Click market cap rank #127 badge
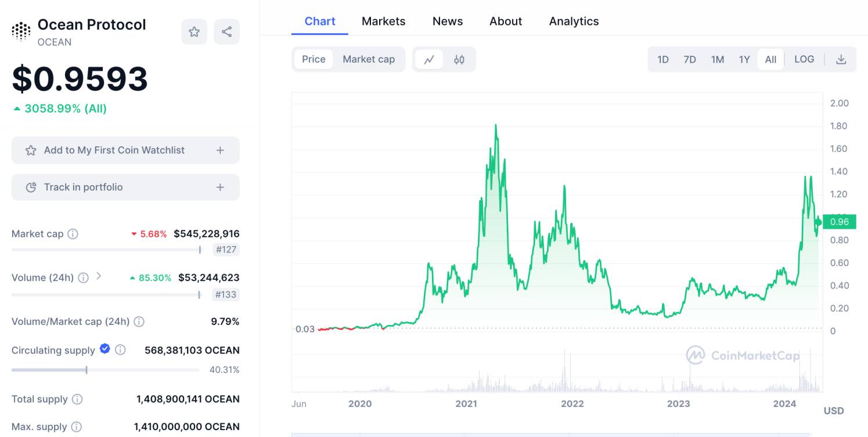Image resolution: width=868 pixels, height=437 pixels. 226,250
